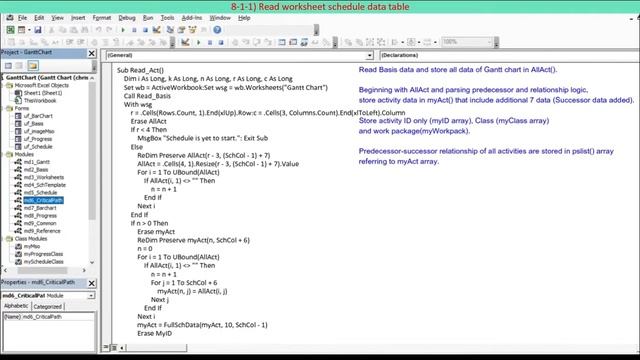The height and width of the screenshot is (360, 640).
Task: Select the md5_Schedule module
Action: pyautogui.click(x=40, y=193)
